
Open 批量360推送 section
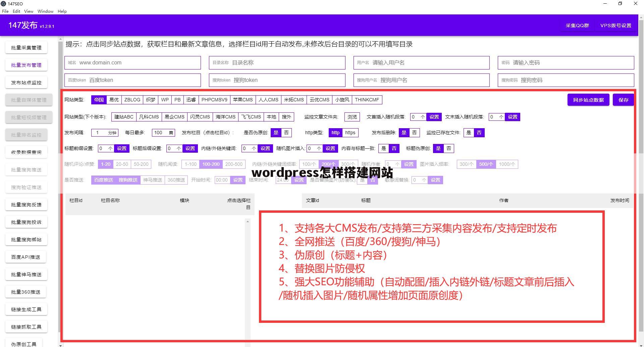coord(25,292)
